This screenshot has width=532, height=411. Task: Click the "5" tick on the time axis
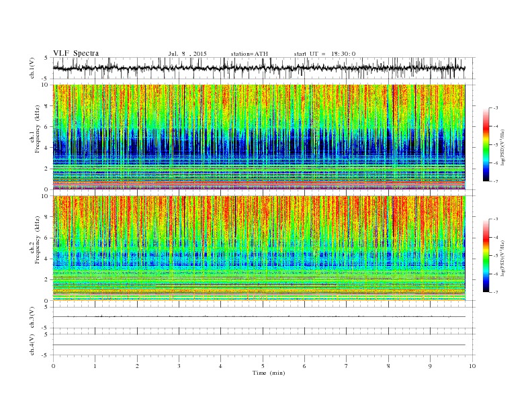(263, 366)
